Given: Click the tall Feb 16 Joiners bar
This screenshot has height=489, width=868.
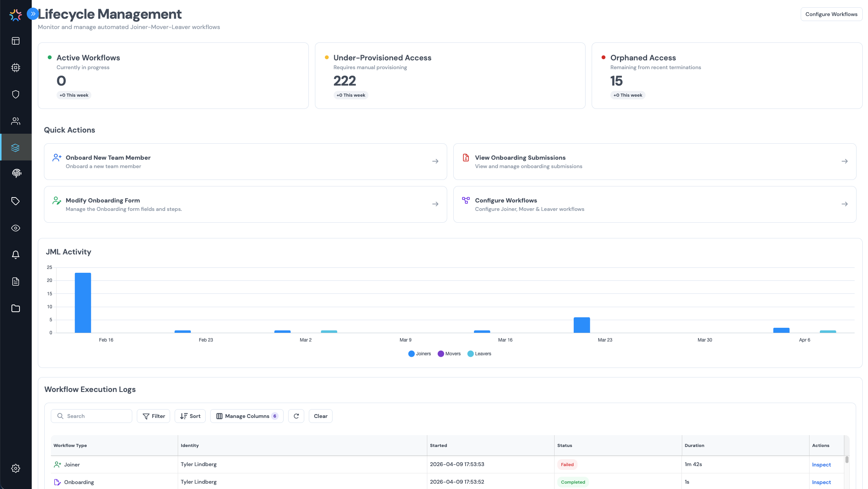Looking at the screenshot, I should click(x=83, y=303).
